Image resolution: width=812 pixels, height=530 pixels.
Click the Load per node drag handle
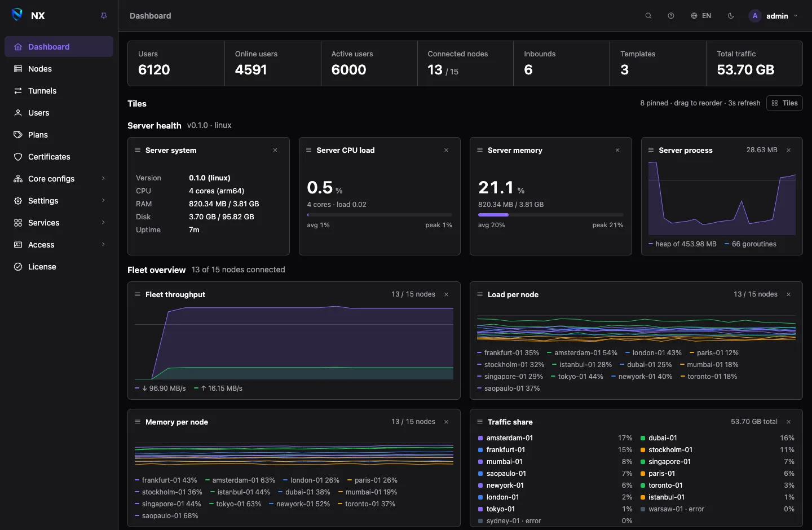480,294
